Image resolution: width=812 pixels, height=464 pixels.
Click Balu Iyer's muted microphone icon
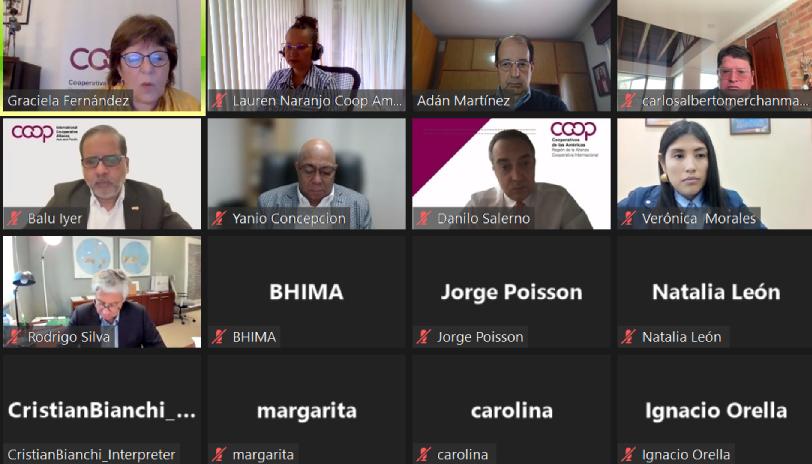pos(14,218)
